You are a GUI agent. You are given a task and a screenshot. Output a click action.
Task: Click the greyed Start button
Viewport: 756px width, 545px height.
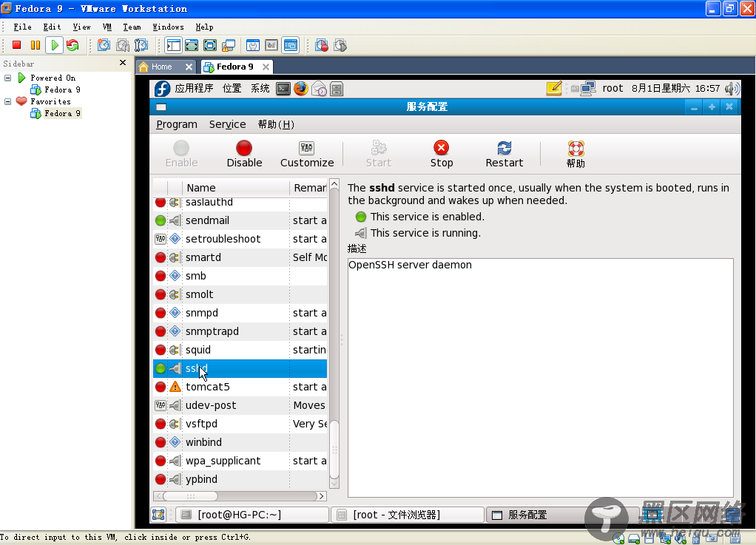pos(379,154)
